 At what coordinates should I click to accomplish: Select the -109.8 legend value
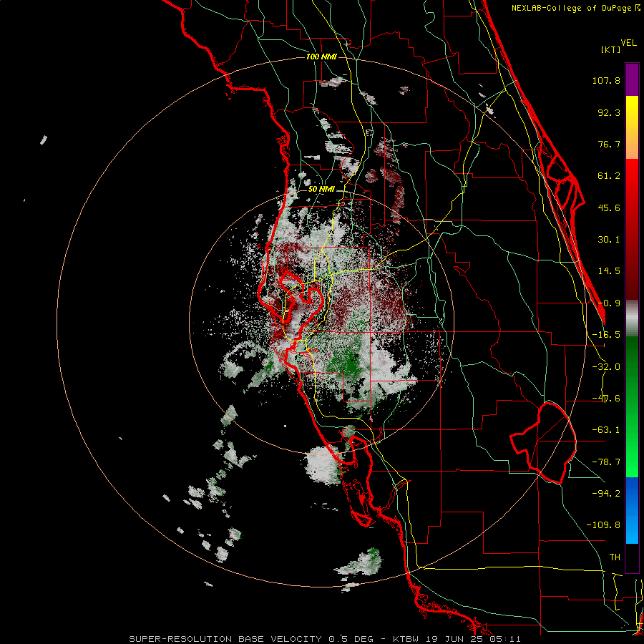(603, 525)
